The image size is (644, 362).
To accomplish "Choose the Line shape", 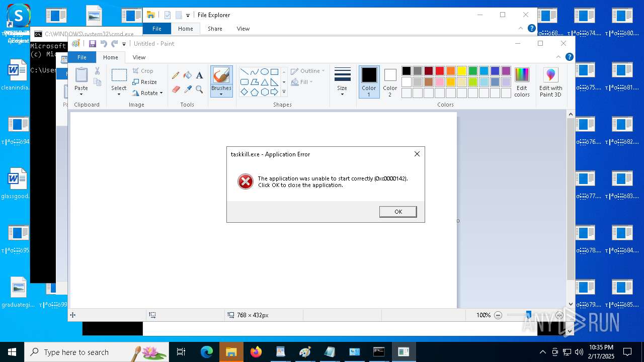I will (x=244, y=71).
